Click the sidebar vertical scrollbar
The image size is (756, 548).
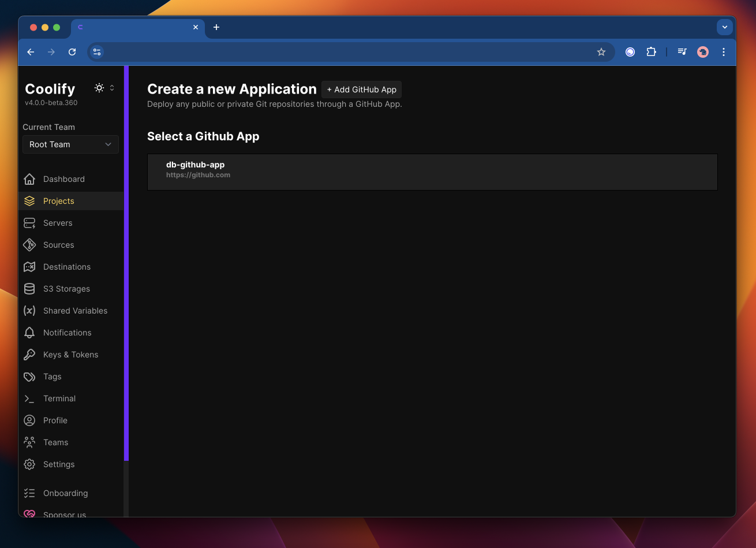[126, 263]
